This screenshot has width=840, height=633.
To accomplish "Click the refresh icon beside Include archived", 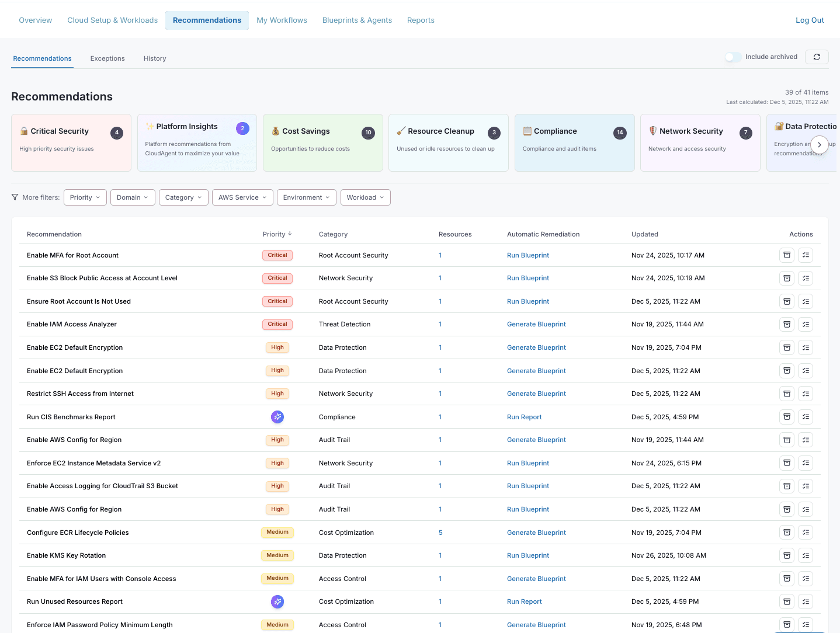I will (x=817, y=57).
